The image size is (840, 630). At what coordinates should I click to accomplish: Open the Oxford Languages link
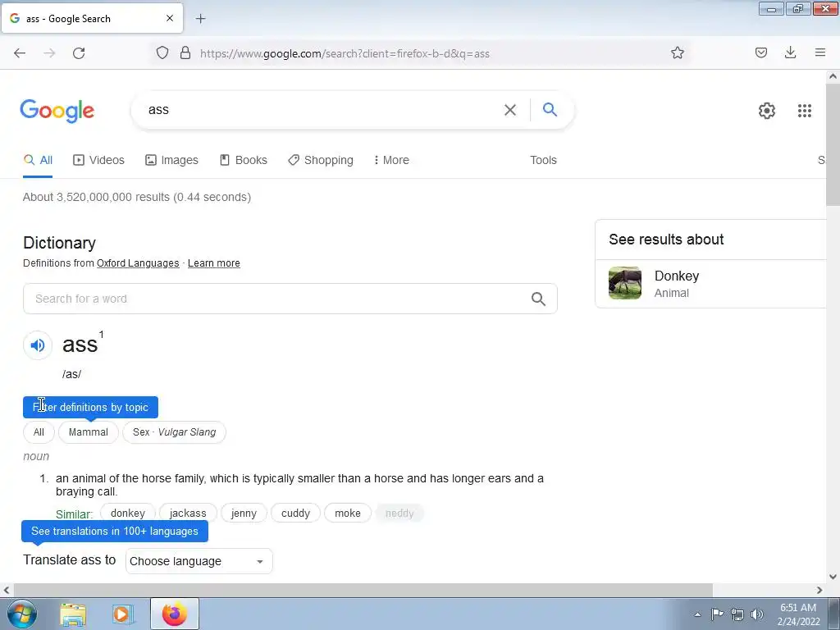point(138,263)
